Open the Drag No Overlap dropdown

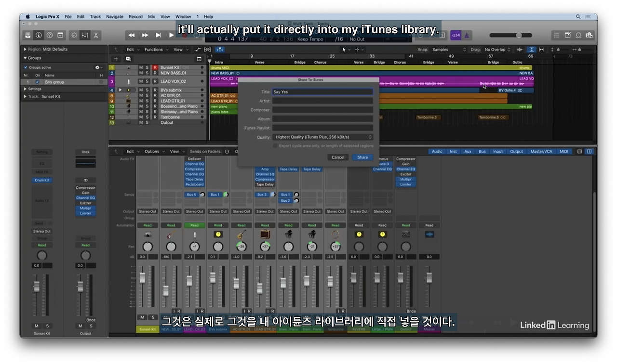497,50
